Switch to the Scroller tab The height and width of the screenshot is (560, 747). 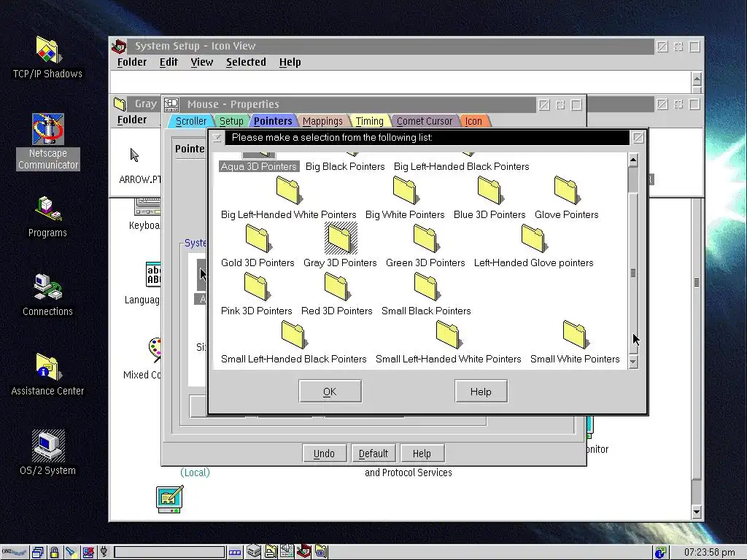pyautogui.click(x=190, y=121)
